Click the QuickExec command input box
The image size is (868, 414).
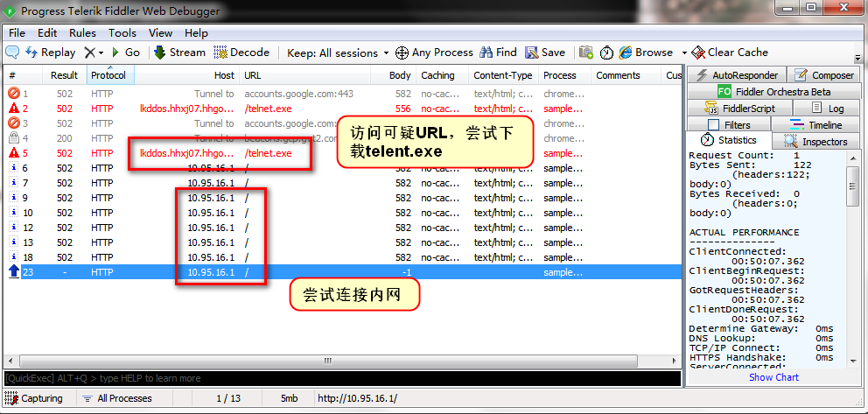coord(342,378)
